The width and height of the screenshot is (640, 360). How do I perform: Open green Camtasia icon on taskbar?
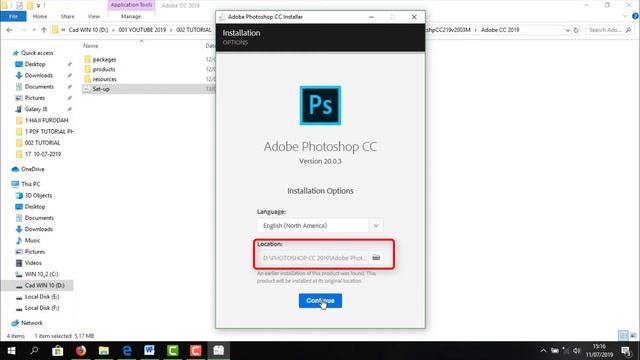173,351
